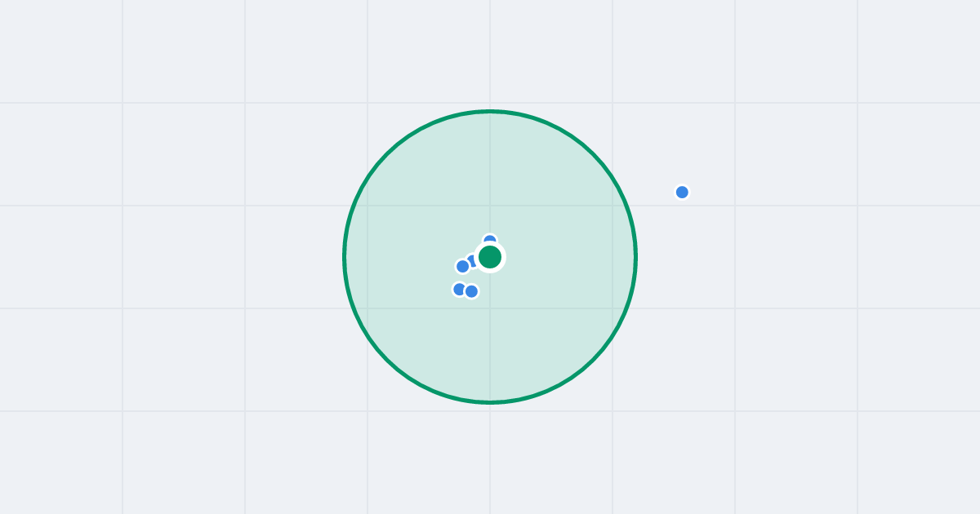Click green circle outline at its leftmost point
Viewport: 980px width, 514px height.
[x=345, y=257]
